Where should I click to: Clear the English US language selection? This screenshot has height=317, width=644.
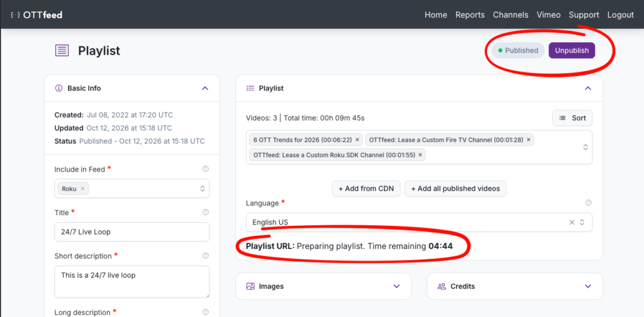pos(572,222)
